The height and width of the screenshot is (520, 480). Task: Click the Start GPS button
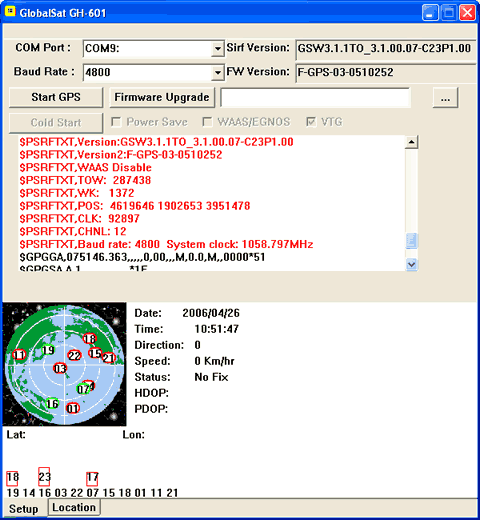(56, 97)
